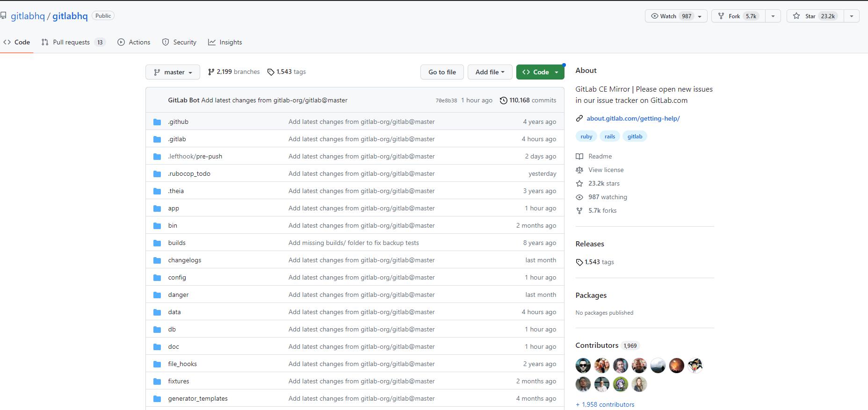Open the Releases heading link
The height and width of the screenshot is (410, 868).
590,244
